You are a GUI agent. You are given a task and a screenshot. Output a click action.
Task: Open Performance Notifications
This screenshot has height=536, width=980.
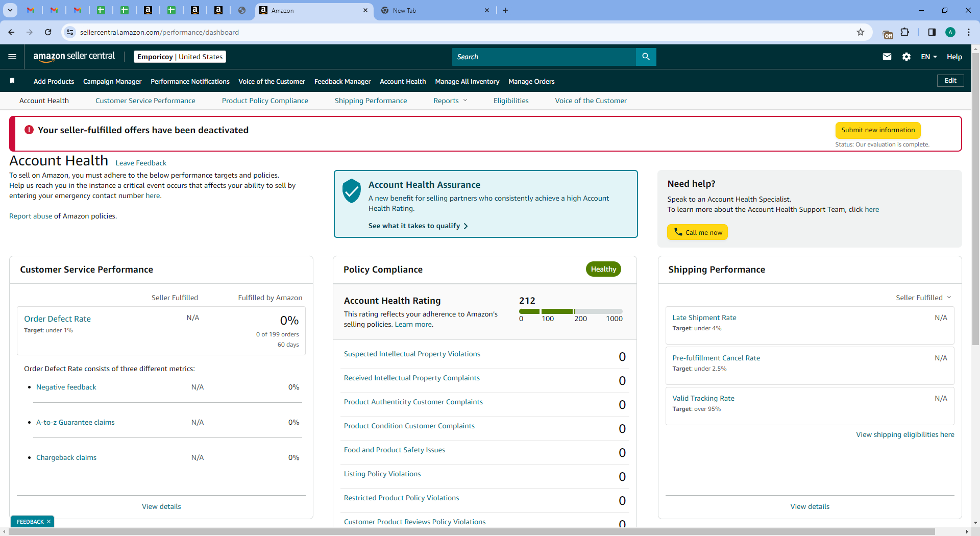190,81
